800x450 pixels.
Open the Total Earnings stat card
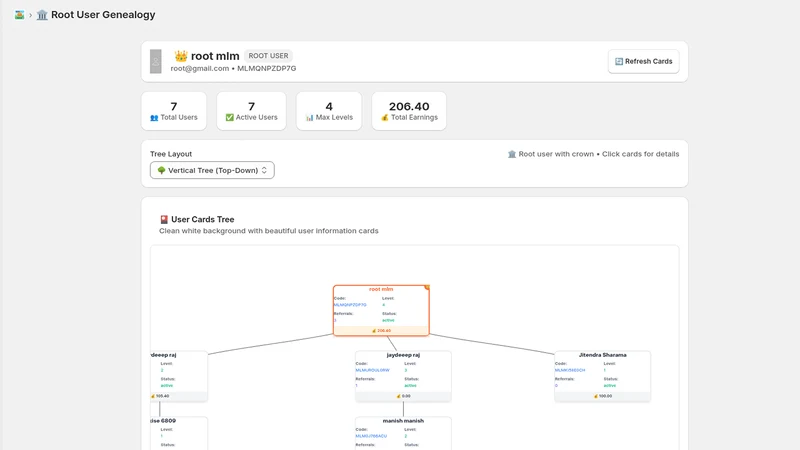tap(409, 111)
